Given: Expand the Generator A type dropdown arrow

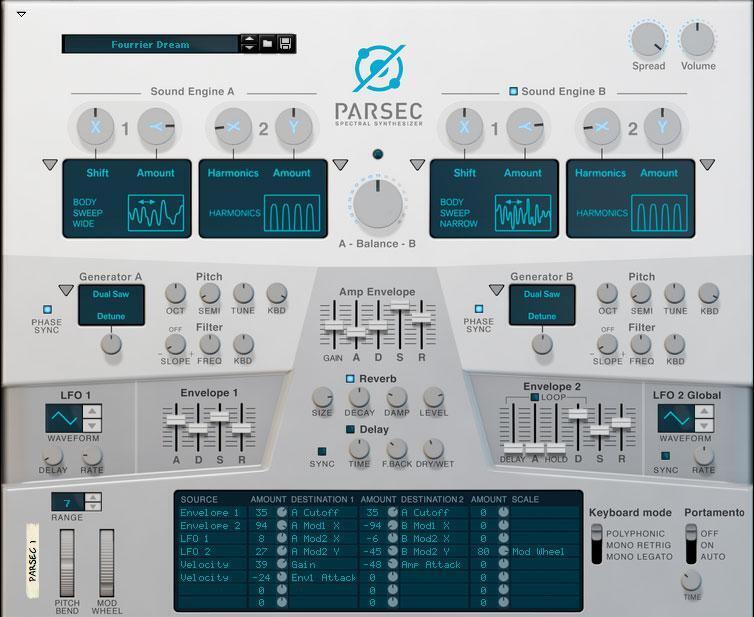Looking at the screenshot, I should (66, 291).
